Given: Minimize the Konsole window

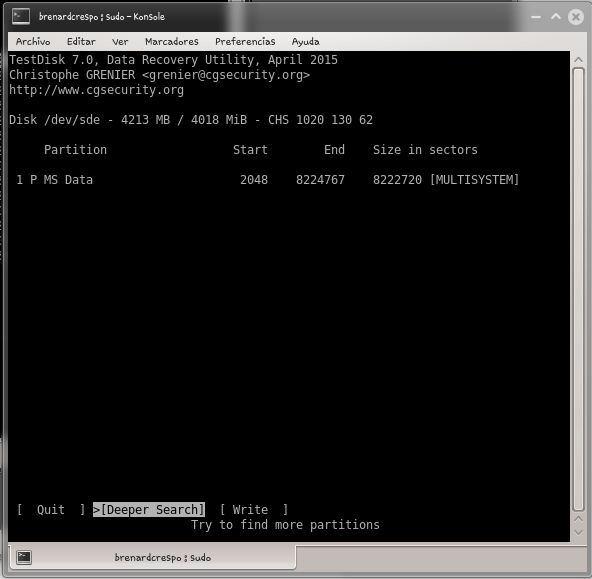Looking at the screenshot, I should click(x=536, y=17).
